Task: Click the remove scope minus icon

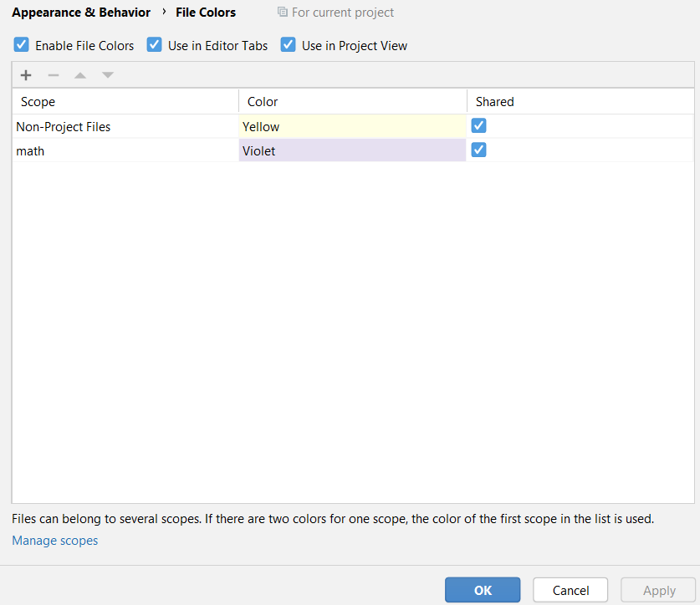Action: click(x=53, y=74)
